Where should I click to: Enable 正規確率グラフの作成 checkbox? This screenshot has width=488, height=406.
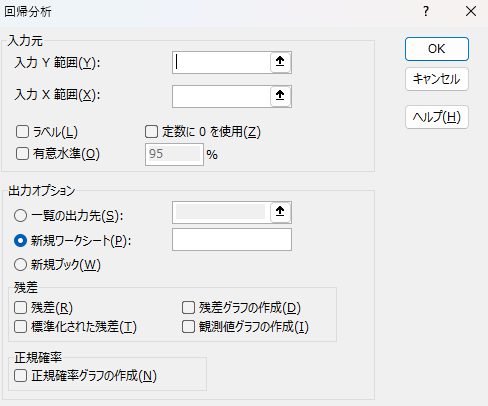(x=21, y=376)
